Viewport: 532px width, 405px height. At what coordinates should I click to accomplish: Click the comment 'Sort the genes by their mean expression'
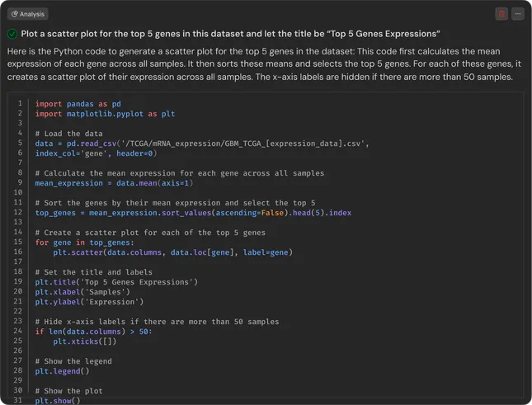(175, 203)
